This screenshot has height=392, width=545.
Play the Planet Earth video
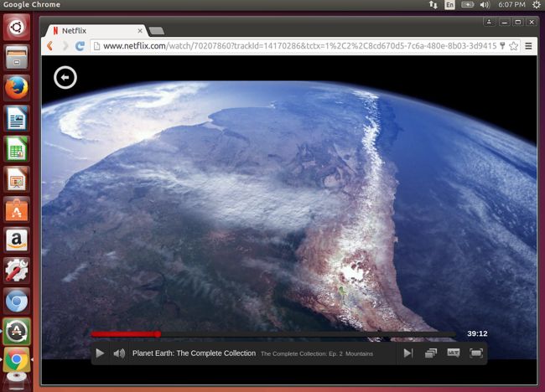[100, 353]
